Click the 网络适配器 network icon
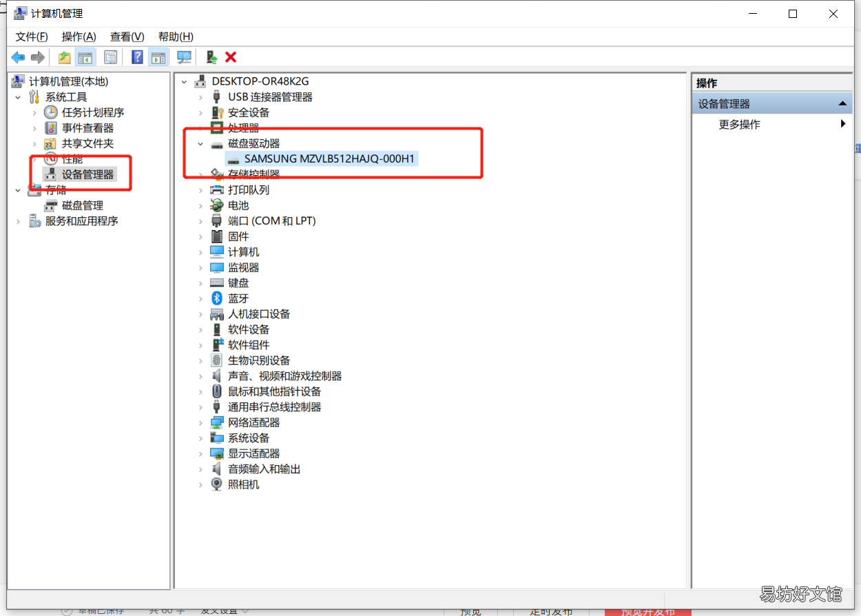This screenshot has height=616, width=861. point(217,422)
